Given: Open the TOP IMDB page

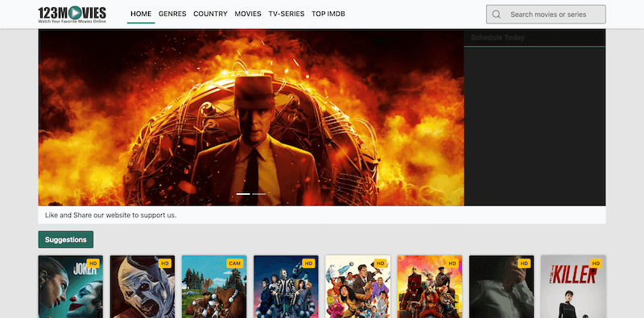Looking at the screenshot, I should pos(328,14).
